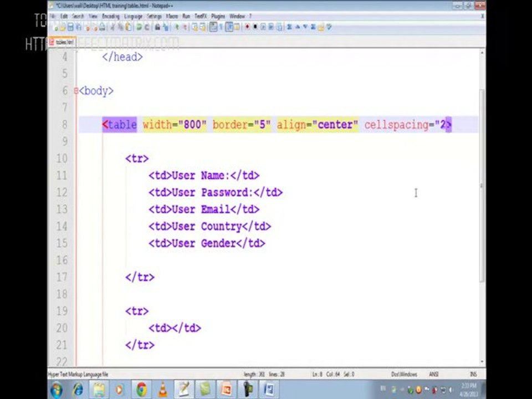Open the View menu
The width and height of the screenshot is (532, 399).
[x=93, y=16]
